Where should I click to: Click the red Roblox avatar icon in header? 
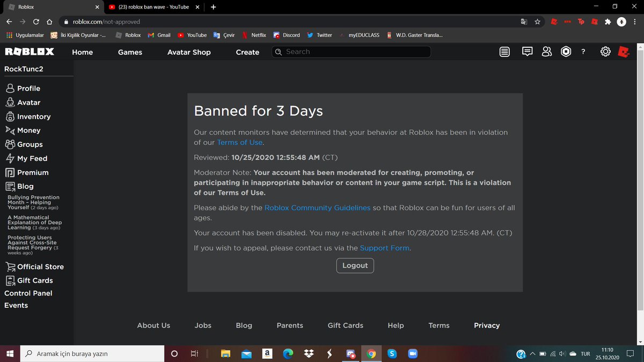tap(623, 52)
